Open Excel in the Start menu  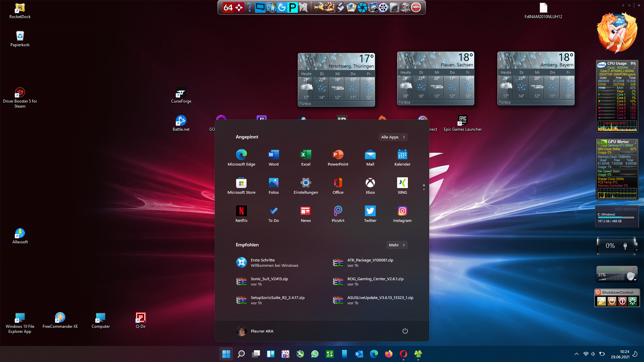click(306, 158)
